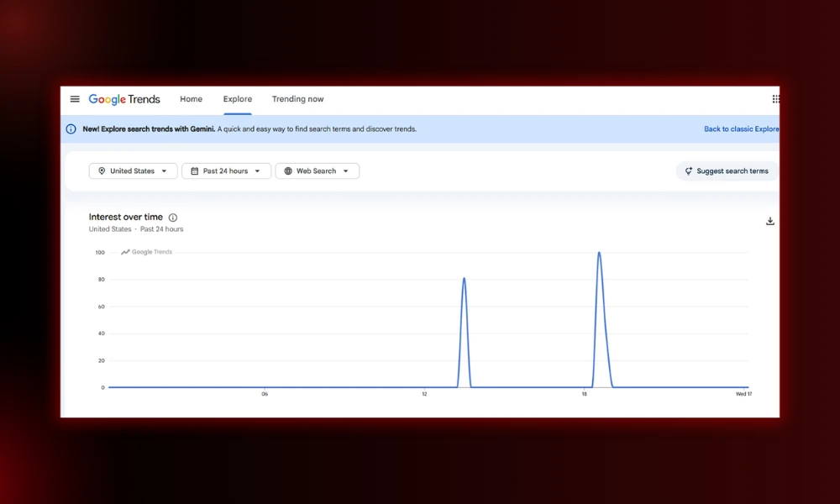The width and height of the screenshot is (840, 504).
Task: Click the 60 y-axis label
Action: click(x=102, y=307)
